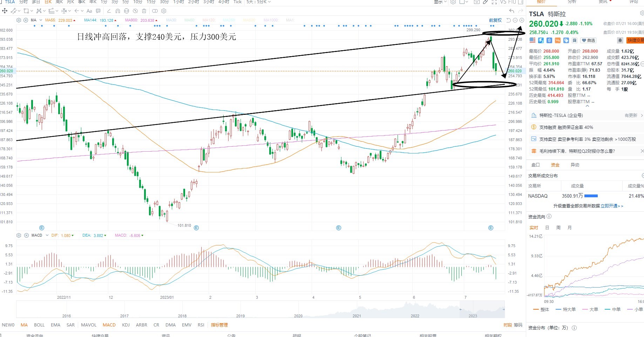Viewport: 644px width, 337px height.
Task: Click the hide drawings eye icon
Action: click(135, 11)
